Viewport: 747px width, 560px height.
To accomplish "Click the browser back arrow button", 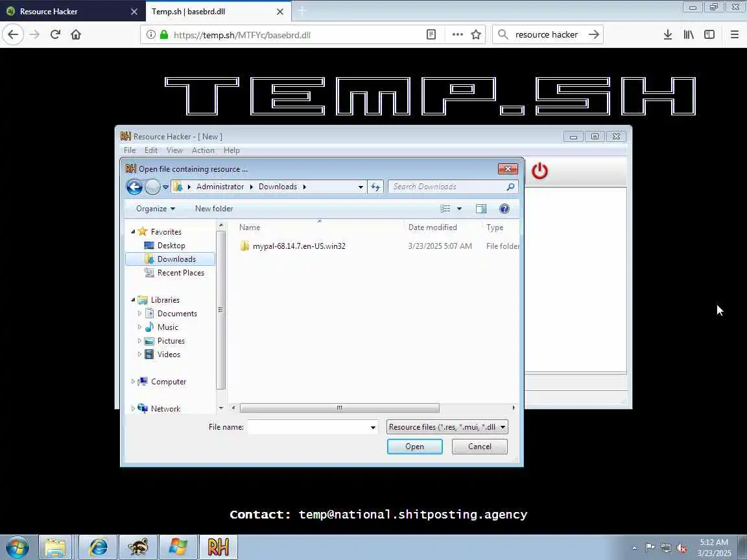I will click(13, 34).
